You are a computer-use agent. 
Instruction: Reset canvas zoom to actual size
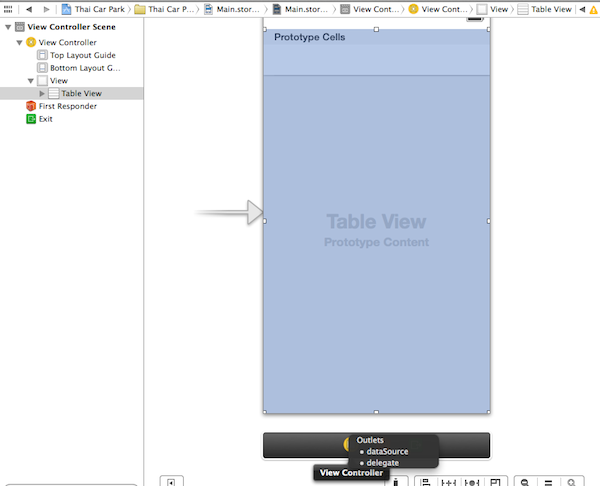tap(548, 482)
